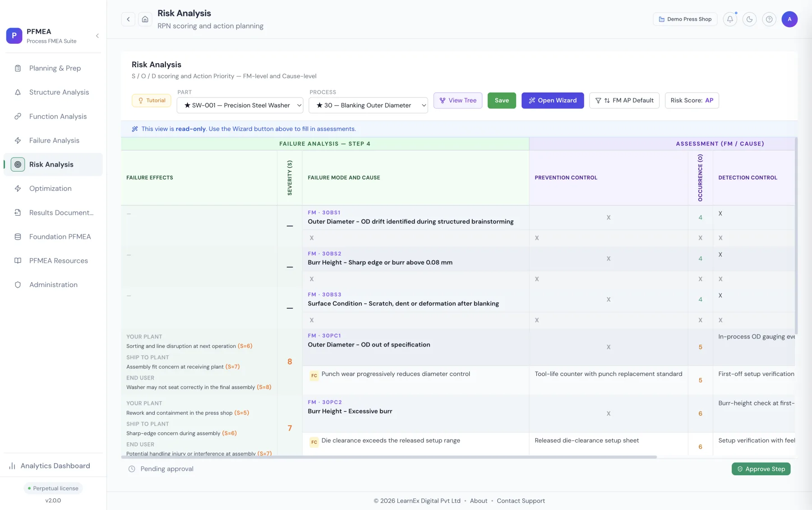Collapse the sidebar with the chevron
812x510 pixels.
point(97,36)
